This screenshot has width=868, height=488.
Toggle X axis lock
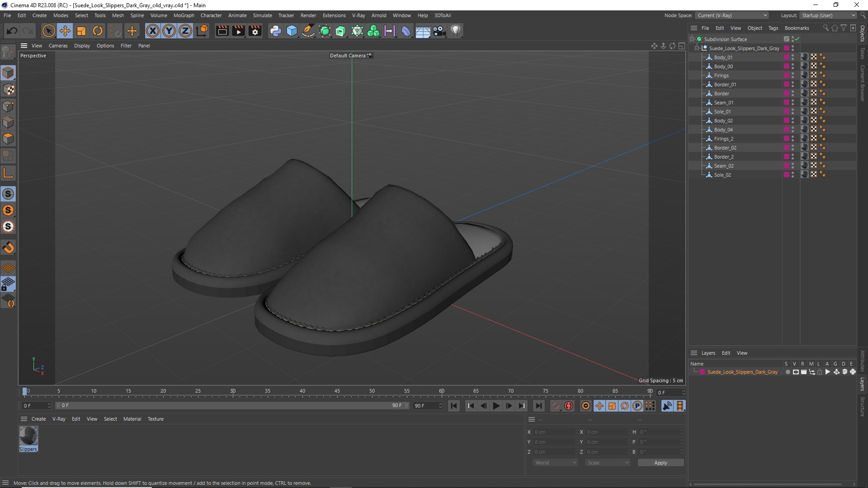(x=153, y=31)
